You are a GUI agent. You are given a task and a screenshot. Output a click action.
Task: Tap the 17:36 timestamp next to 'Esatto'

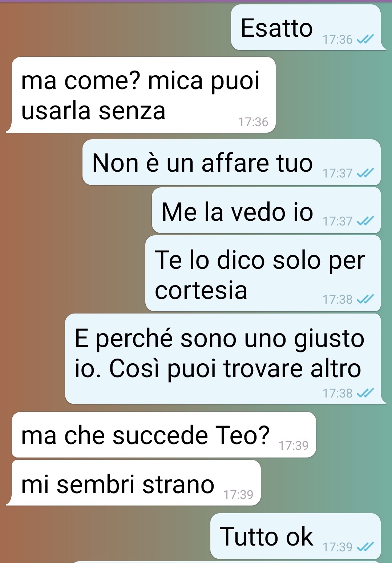click(x=338, y=39)
